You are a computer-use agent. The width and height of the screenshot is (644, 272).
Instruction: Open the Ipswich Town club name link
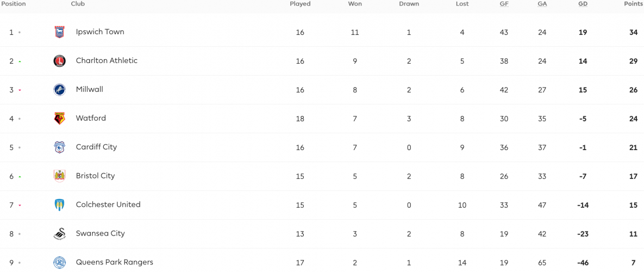[100, 32]
